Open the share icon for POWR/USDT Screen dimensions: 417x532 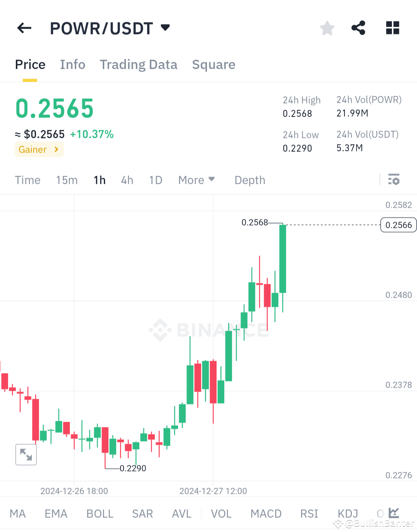click(359, 28)
